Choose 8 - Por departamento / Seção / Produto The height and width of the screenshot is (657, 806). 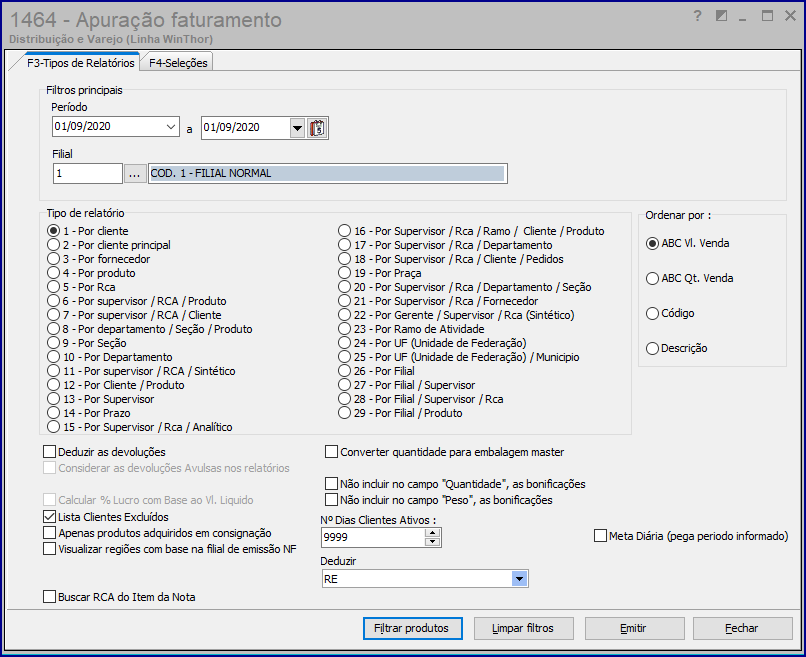pos(150,329)
